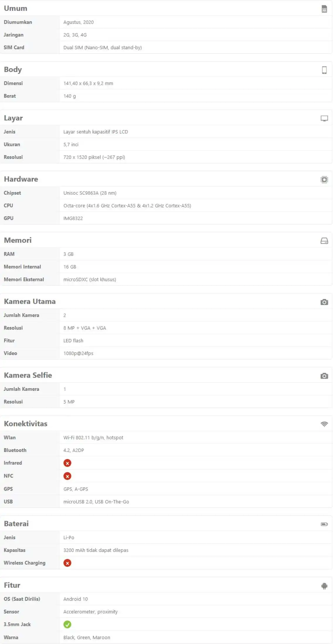Click the battery icon in Baterai header
This screenshot has width=333, height=644.
324,524
